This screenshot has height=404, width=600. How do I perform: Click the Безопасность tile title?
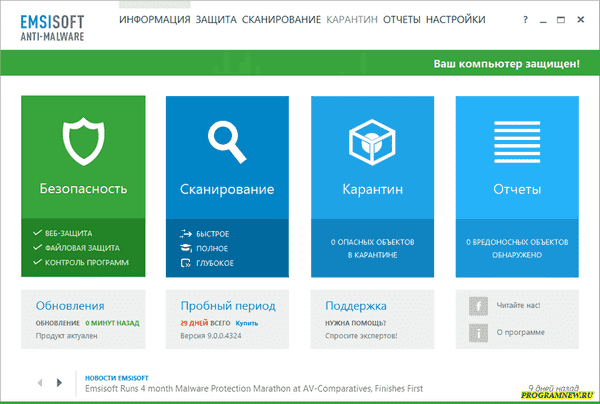click(83, 189)
